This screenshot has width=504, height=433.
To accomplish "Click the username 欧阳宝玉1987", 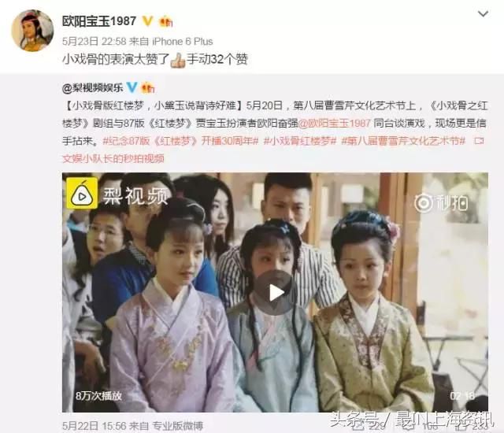I will pyautogui.click(x=99, y=21).
